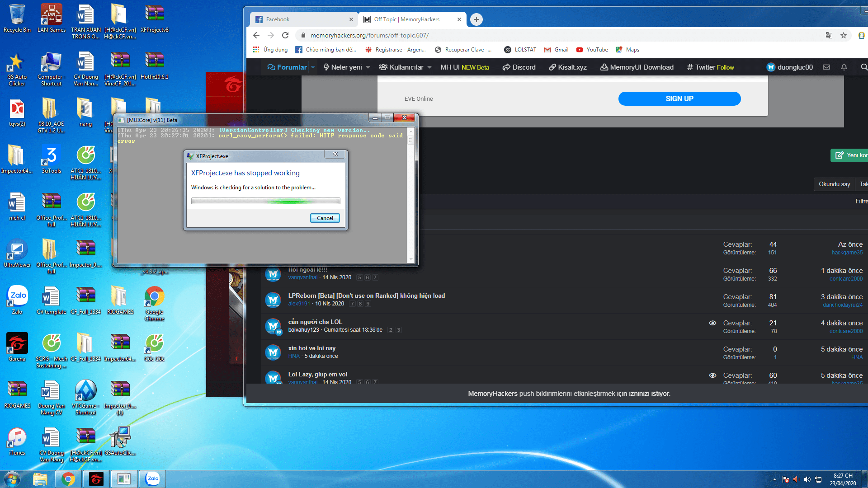Open the Ứng dụng apps shortcut

[x=270, y=50]
